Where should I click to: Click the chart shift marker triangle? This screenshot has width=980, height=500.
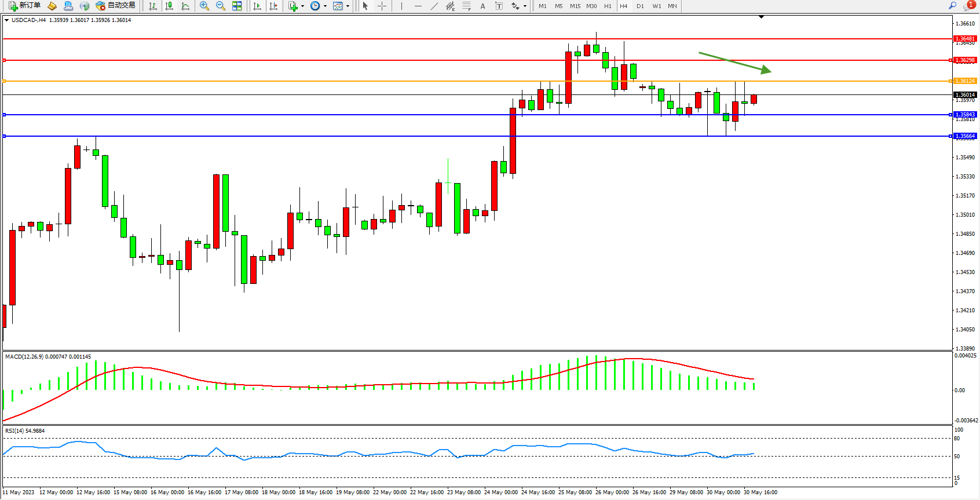761,17
